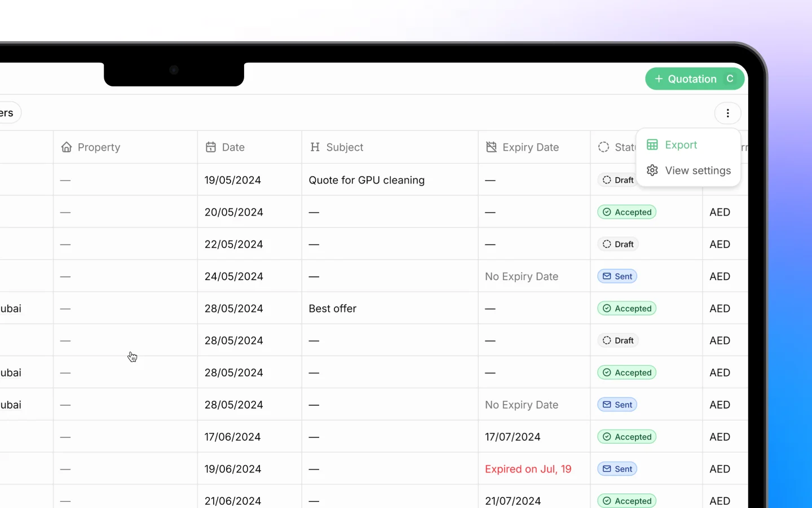812x508 pixels.
Task: Click the heading icon beside Subject
Action: click(x=315, y=147)
